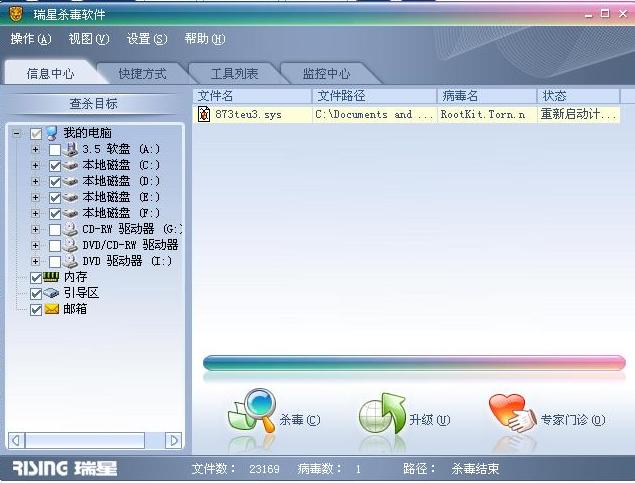The image size is (635, 483).
Task: Click the envelope icon for 邮箱
Action: (51, 309)
